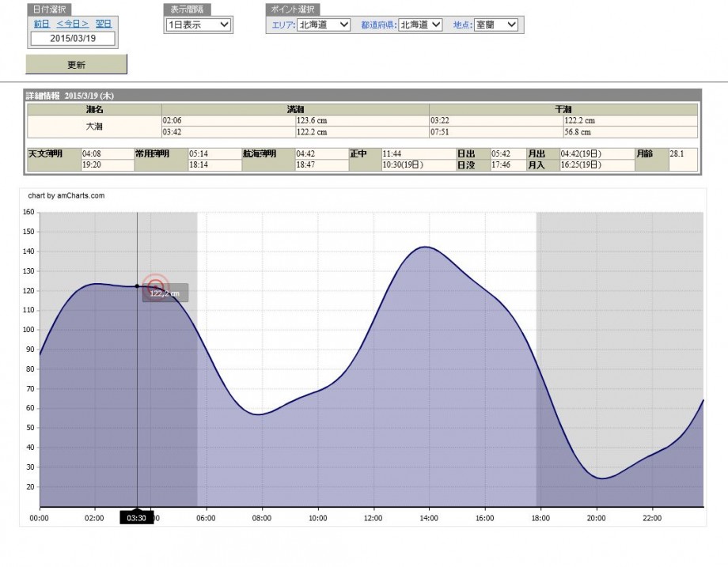Click the 月出 moonrise time 04:42(19日)
This screenshot has width=728, height=567.
click(x=581, y=153)
